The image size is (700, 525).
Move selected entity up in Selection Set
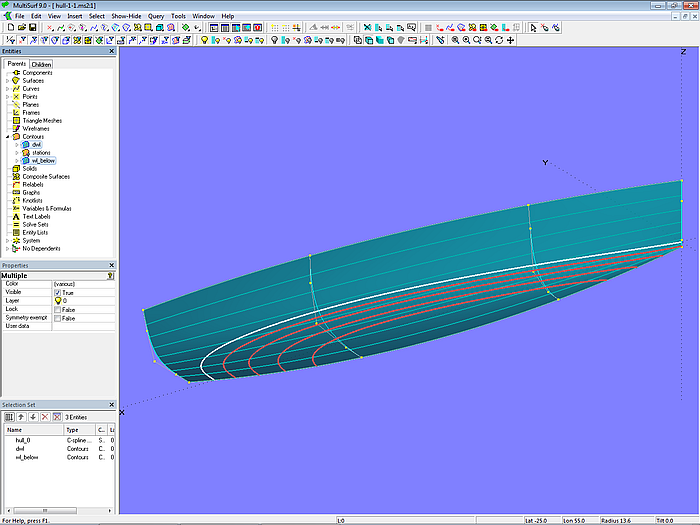(21, 416)
